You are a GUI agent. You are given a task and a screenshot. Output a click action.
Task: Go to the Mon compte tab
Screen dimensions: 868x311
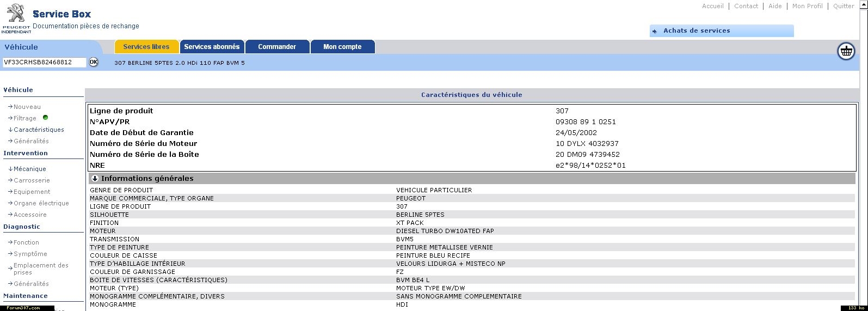(342, 47)
